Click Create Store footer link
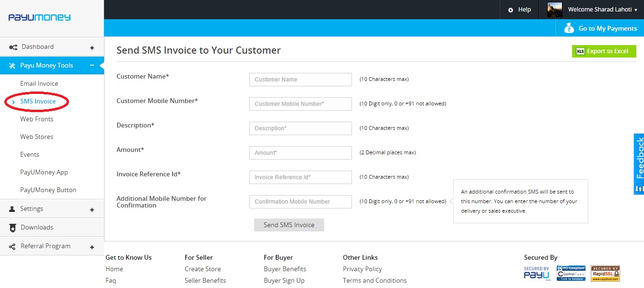Screen dimensions: 644x288 (x=203, y=269)
